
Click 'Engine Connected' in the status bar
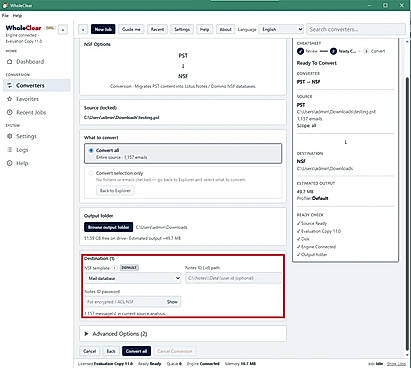tap(203, 364)
